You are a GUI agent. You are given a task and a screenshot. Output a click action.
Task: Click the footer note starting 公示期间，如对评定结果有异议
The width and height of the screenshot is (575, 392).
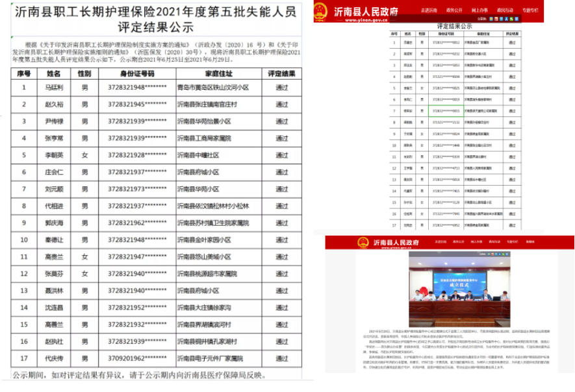139,375
